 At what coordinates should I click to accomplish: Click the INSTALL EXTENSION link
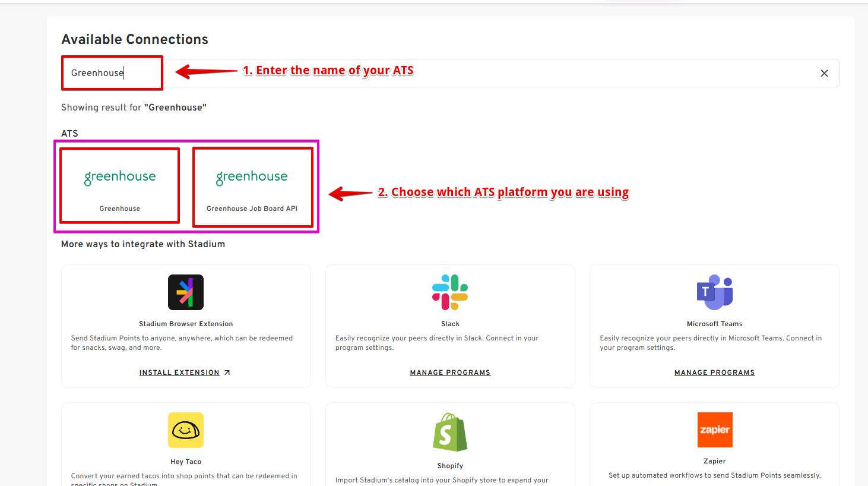click(179, 373)
